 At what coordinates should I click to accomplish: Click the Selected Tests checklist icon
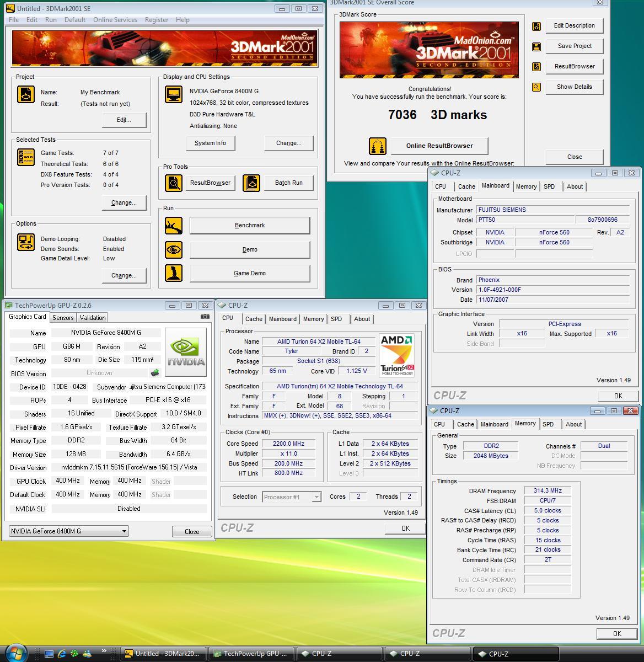point(26,157)
